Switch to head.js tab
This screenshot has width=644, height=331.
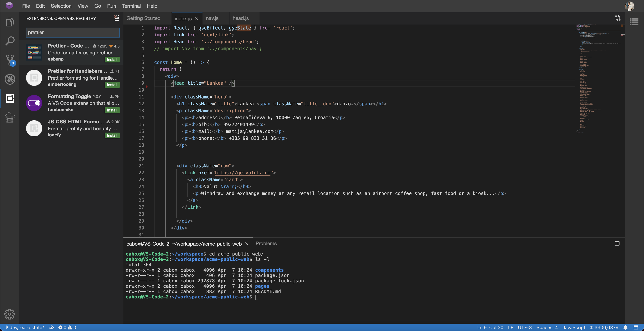241,18
